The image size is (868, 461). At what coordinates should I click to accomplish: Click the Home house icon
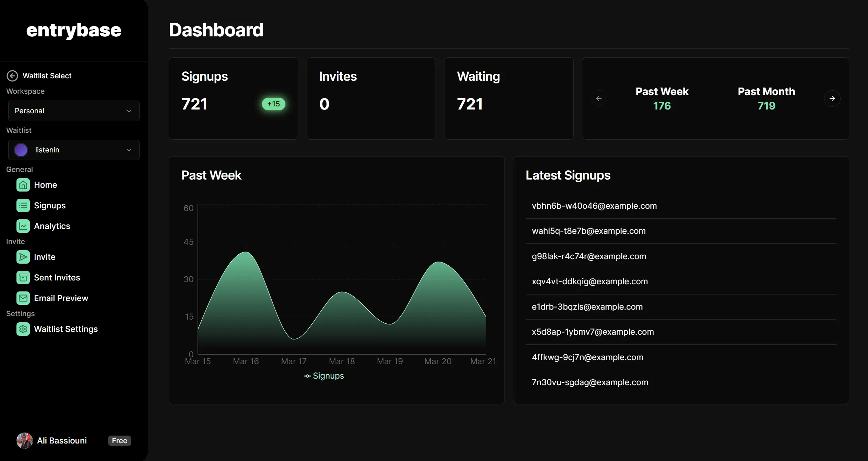pyautogui.click(x=23, y=185)
